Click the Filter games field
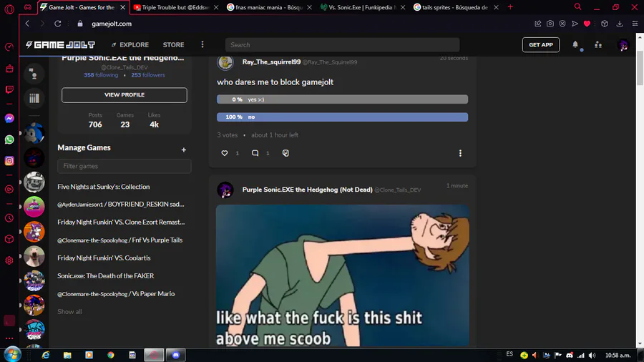Image resolution: width=644 pixels, height=362 pixels. 124,166
